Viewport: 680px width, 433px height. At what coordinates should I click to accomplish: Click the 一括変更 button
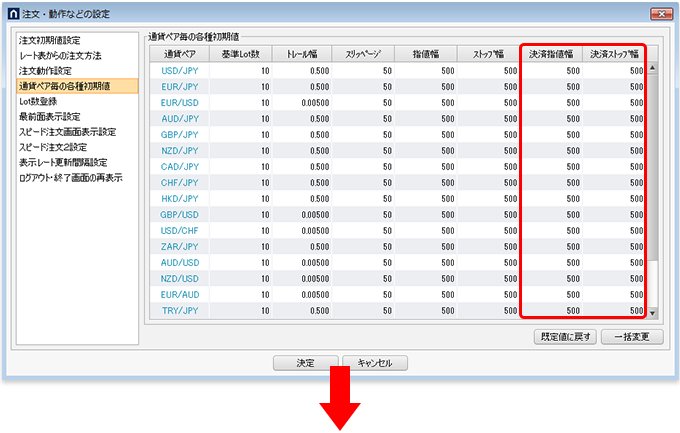pos(632,338)
